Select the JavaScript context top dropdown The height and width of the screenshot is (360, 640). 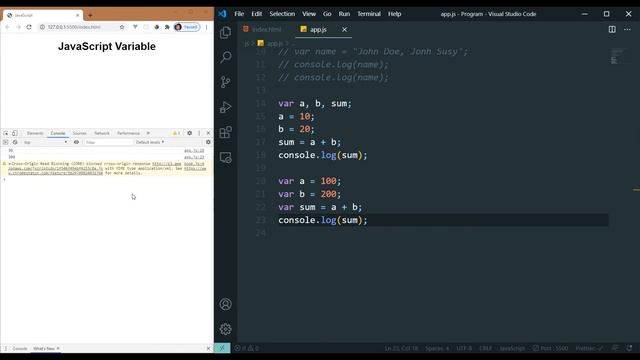click(45, 142)
